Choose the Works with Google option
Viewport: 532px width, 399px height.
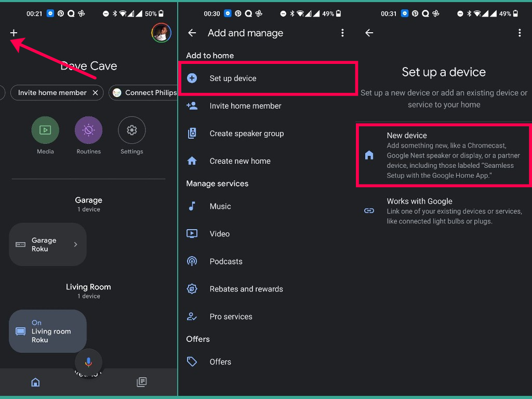click(x=444, y=211)
